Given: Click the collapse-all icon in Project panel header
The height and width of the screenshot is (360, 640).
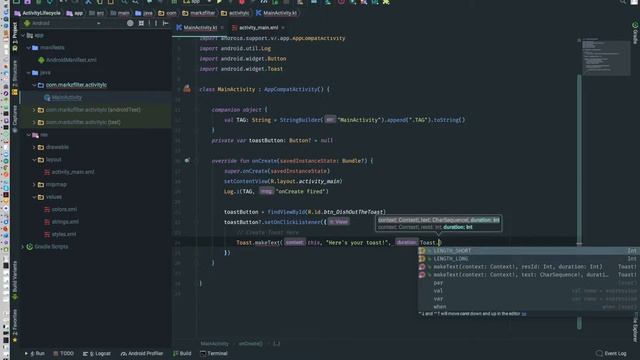Looking at the screenshot, I should 141,23.
